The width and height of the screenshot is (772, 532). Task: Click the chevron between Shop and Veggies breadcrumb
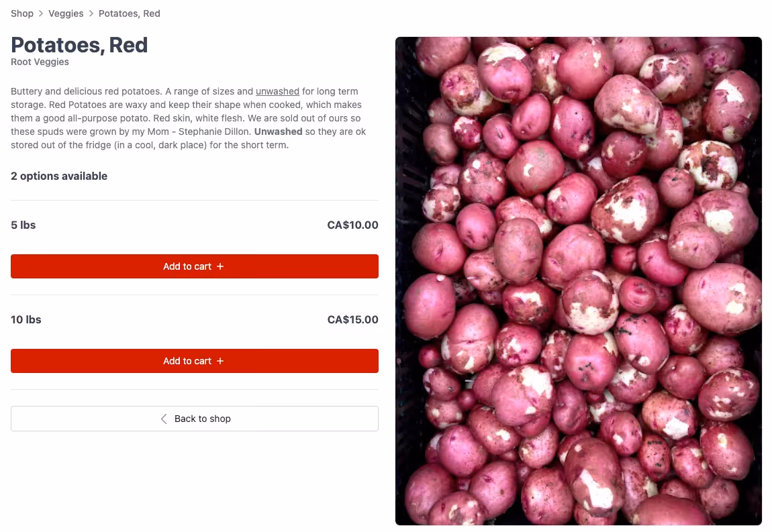pos(40,13)
